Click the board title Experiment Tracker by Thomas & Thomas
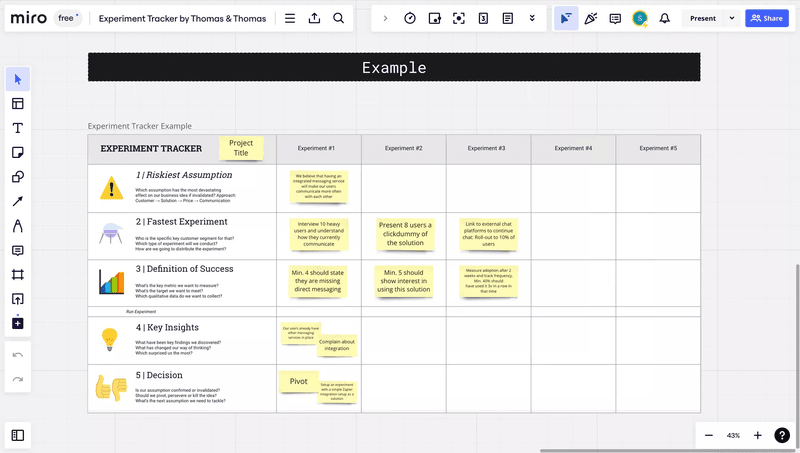 [x=182, y=18]
